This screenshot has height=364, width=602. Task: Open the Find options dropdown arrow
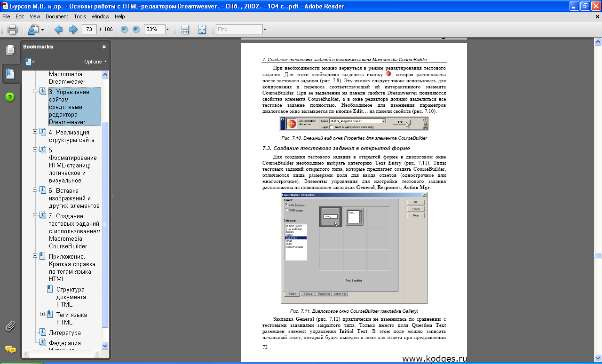[x=265, y=30]
